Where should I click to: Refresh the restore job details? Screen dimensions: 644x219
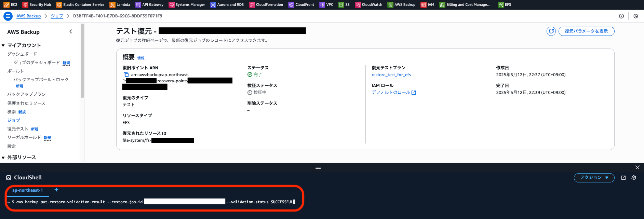pyautogui.click(x=551, y=31)
